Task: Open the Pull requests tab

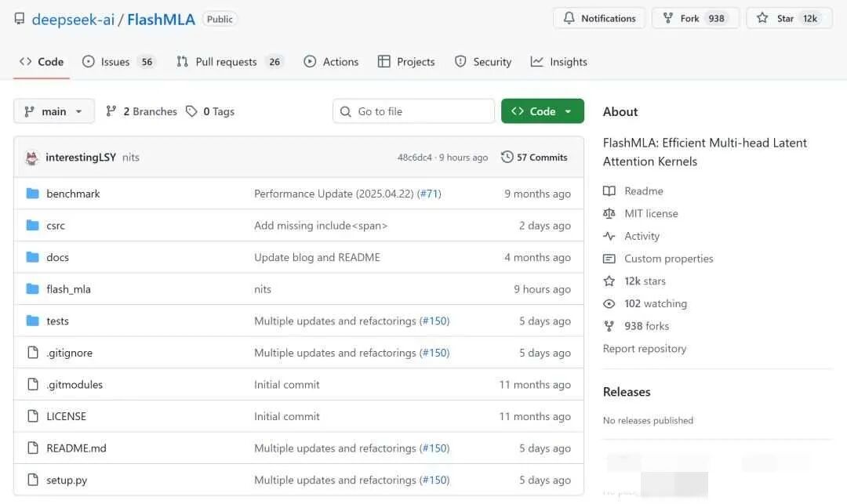Action: [x=230, y=61]
